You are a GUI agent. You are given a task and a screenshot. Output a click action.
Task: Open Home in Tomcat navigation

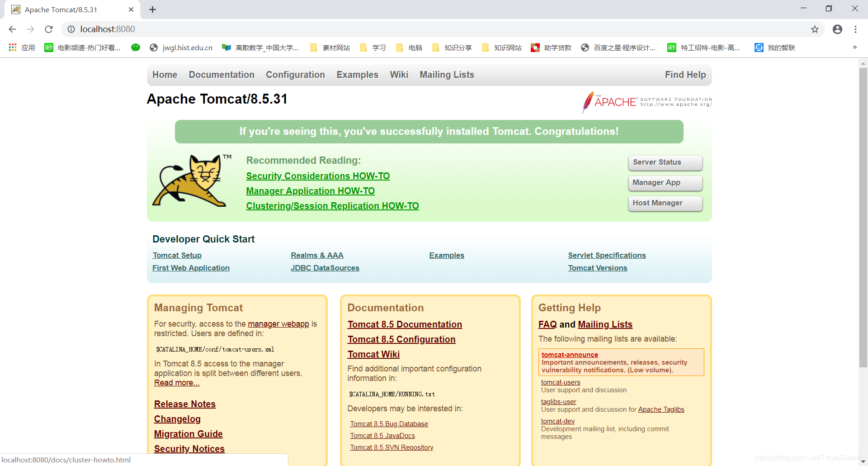pyautogui.click(x=165, y=75)
